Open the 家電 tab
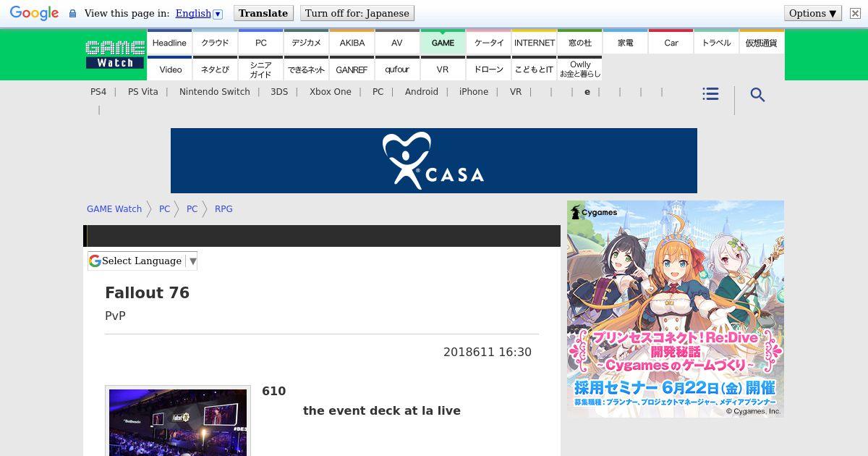The width and height of the screenshot is (868, 456). click(x=625, y=42)
